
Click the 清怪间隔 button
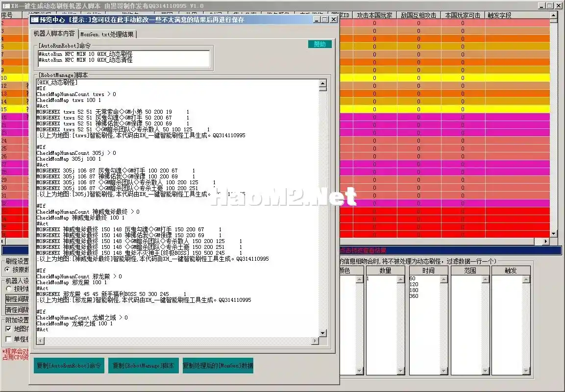[x=17, y=310]
